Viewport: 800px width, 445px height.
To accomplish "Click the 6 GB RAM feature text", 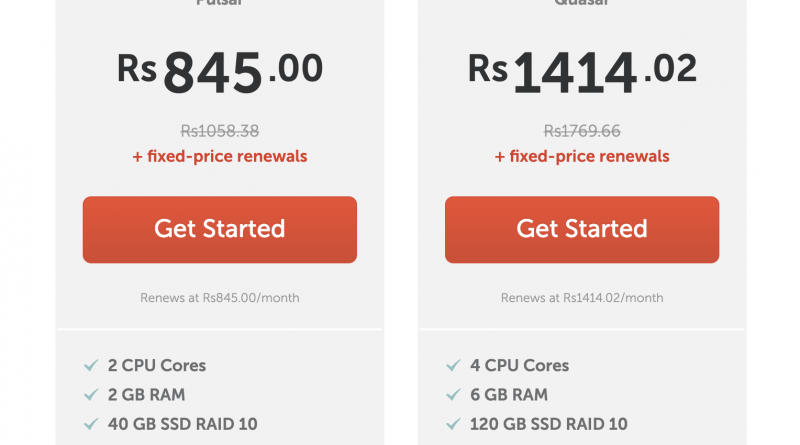I will (x=508, y=394).
